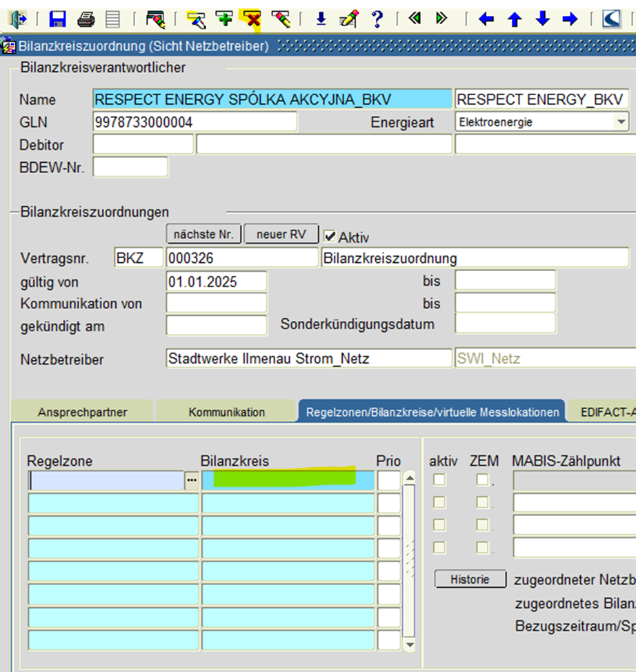Click the blue floppy disk Save icon
636x672 pixels.
pyautogui.click(x=58, y=19)
